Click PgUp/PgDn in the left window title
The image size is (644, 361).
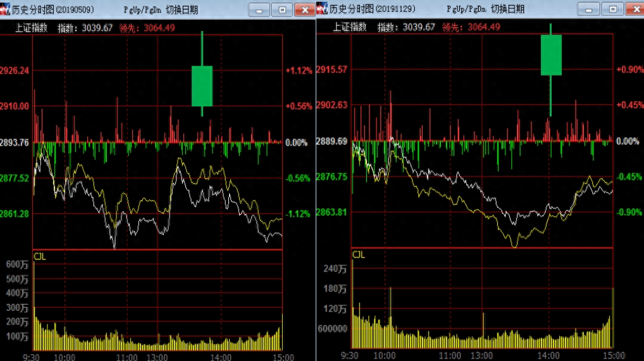(142, 9)
